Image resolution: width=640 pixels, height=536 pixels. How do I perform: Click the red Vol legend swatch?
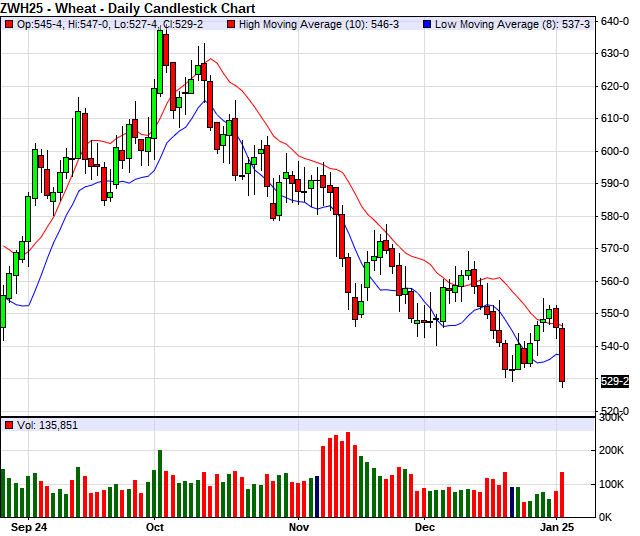pyautogui.click(x=8, y=425)
